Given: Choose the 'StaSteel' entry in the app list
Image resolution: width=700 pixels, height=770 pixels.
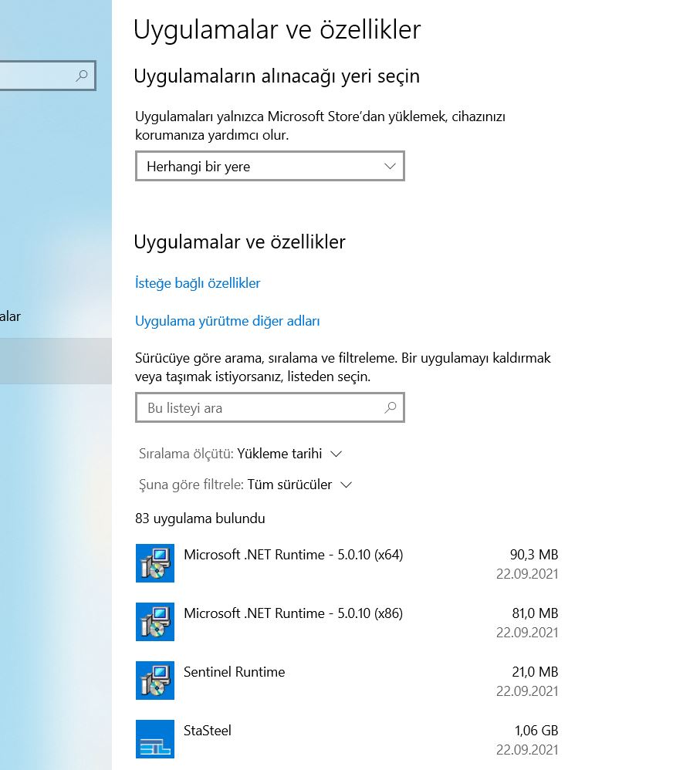Looking at the screenshot, I should pyautogui.click(x=208, y=731).
